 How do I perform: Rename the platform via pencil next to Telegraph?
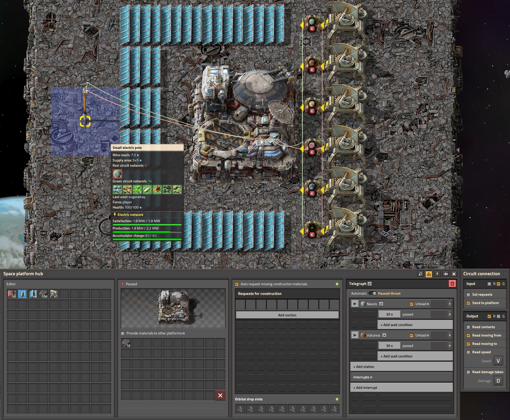click(370, 284)
